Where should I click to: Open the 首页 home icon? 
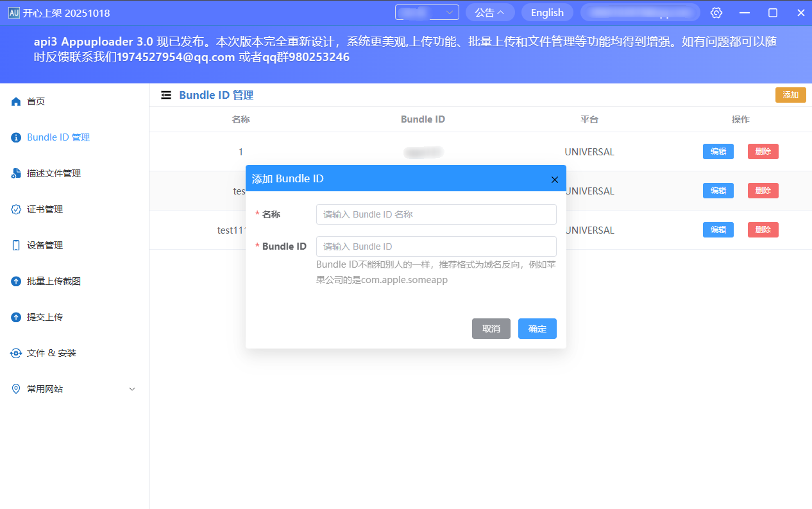(x=16, y=101)
